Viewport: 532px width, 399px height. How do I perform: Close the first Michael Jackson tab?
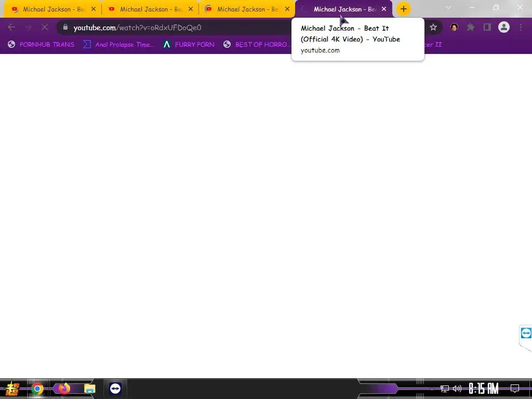[94, 9]
